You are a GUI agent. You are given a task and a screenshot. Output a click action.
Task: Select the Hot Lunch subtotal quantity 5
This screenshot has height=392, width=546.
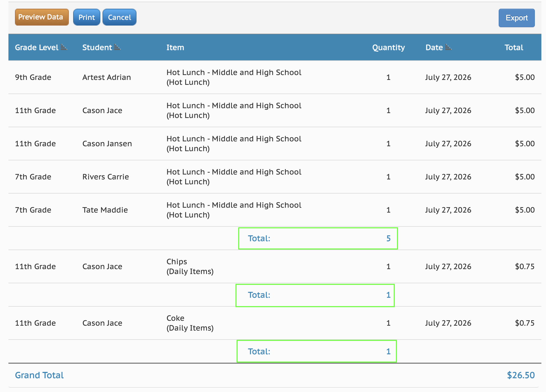(388, 238)
